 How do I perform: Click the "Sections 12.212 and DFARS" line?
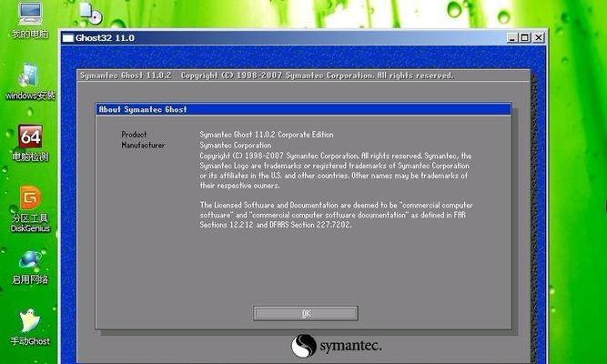pyautogui.click(x=275, y=225)
